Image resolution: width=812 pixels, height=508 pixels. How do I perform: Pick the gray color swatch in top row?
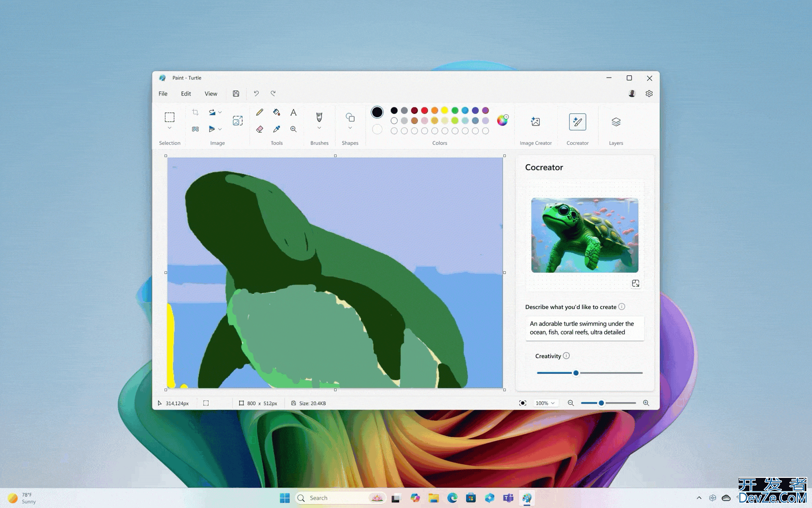[x=404, y=111]
